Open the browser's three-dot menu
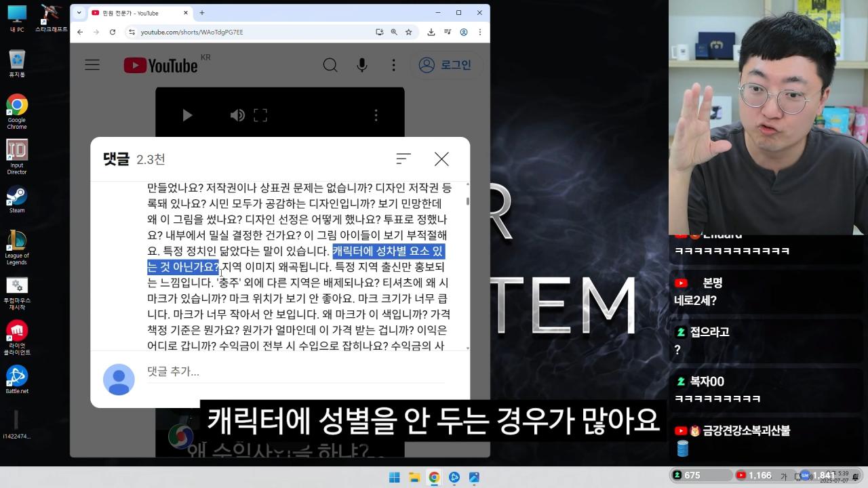Viewport: 868px width, 488px height. (479, 32)
